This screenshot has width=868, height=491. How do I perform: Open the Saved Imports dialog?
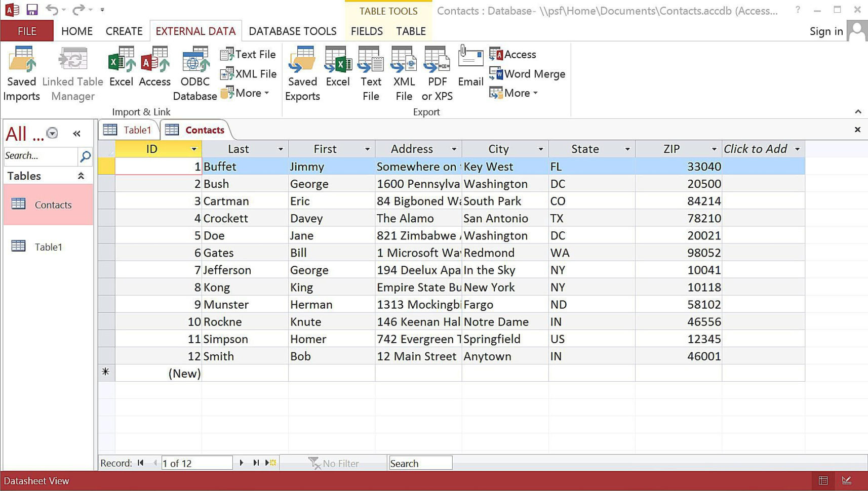(21, 73)
